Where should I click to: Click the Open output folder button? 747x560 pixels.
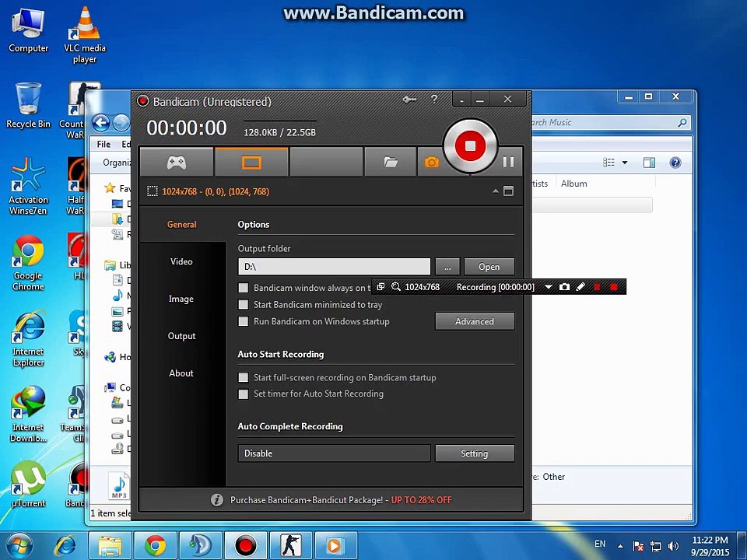point(489,267)
